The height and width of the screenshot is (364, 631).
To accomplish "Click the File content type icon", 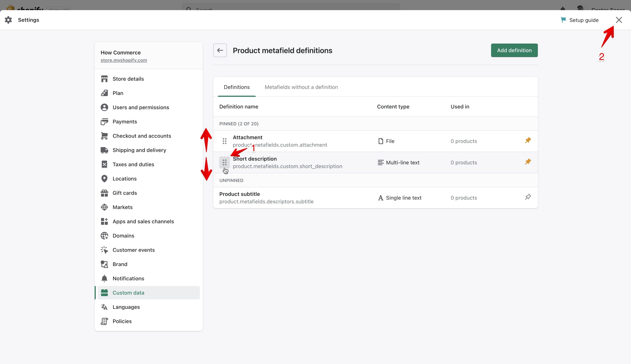I will pyautogui.click(x=381, y=141).
